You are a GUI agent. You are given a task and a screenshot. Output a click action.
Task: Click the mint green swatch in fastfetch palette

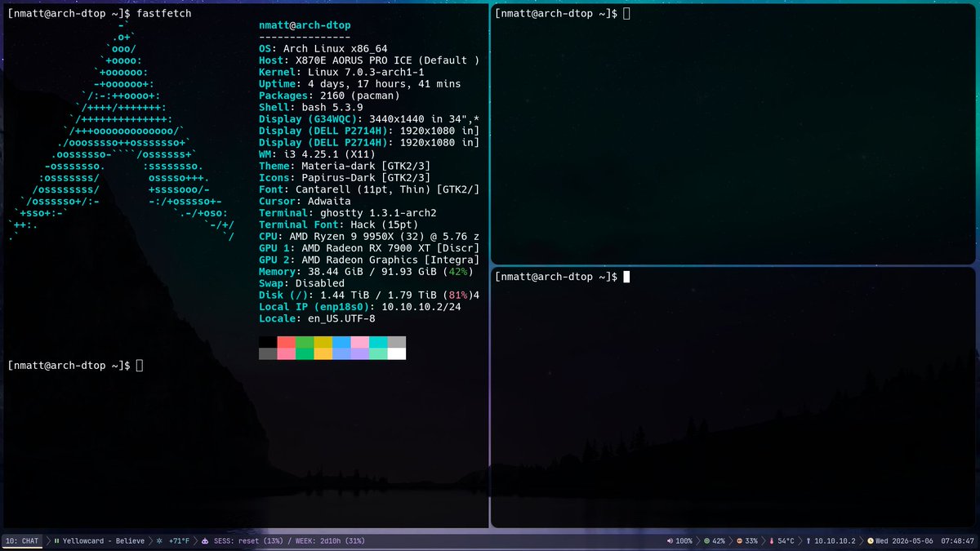coord(378,353)
